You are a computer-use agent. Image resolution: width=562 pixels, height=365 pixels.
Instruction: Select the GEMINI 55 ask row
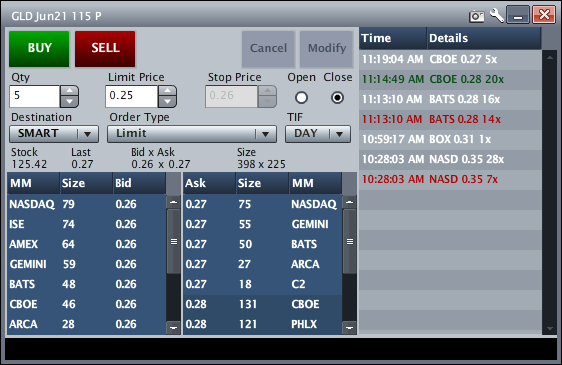[x=262, y=224]
